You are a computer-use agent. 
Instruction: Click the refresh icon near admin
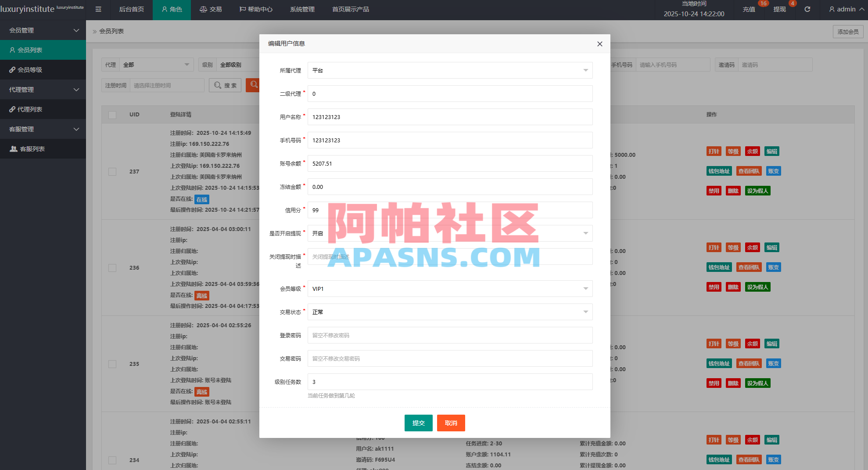(x=807, y=9)
